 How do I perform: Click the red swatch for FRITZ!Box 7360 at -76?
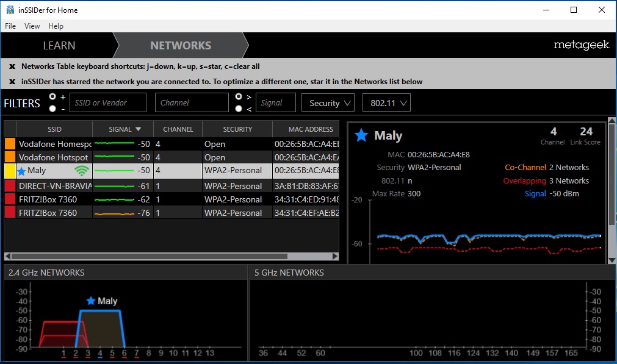pyautogui.click(x=10, y=213)
